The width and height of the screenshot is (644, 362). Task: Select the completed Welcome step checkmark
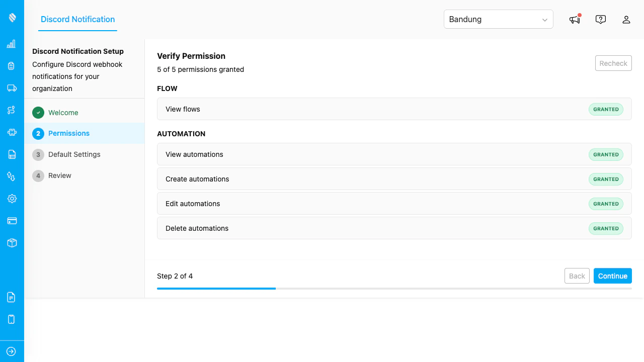pyautogui.click(x=38, y=113)
